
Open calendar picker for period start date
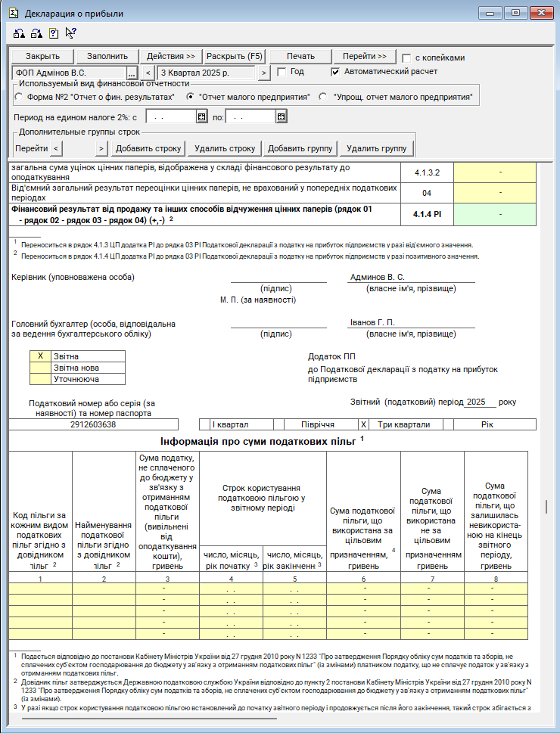(201, 116)
